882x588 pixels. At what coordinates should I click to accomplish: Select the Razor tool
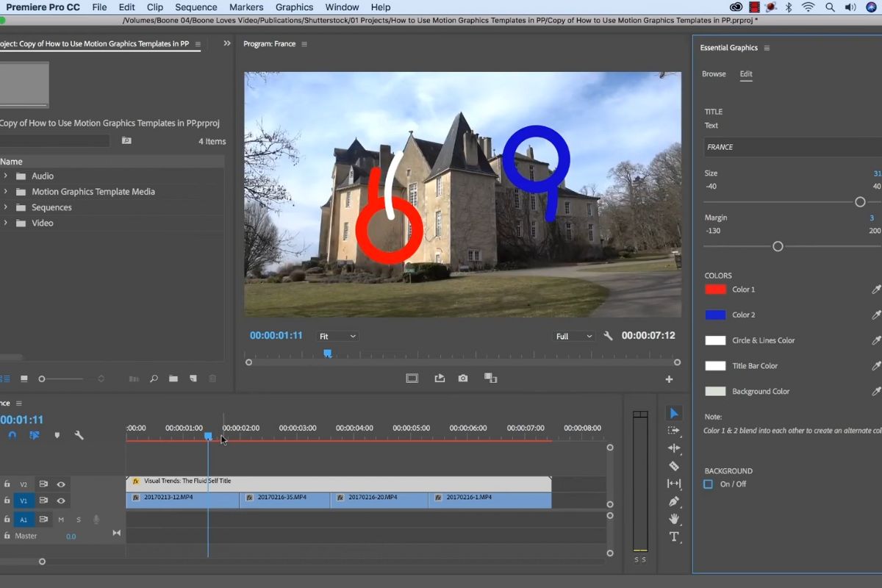[674, 466]
